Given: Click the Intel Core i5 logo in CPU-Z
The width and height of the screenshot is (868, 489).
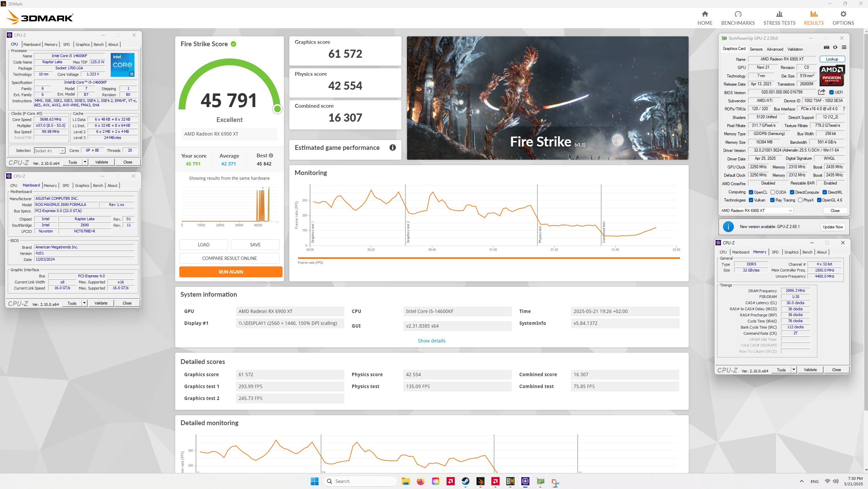Looking at the screenshot, I should point(123,65).
